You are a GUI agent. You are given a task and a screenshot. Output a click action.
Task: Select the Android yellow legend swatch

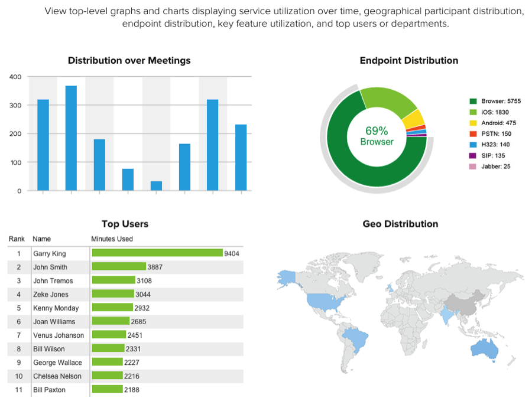(473, 123)
